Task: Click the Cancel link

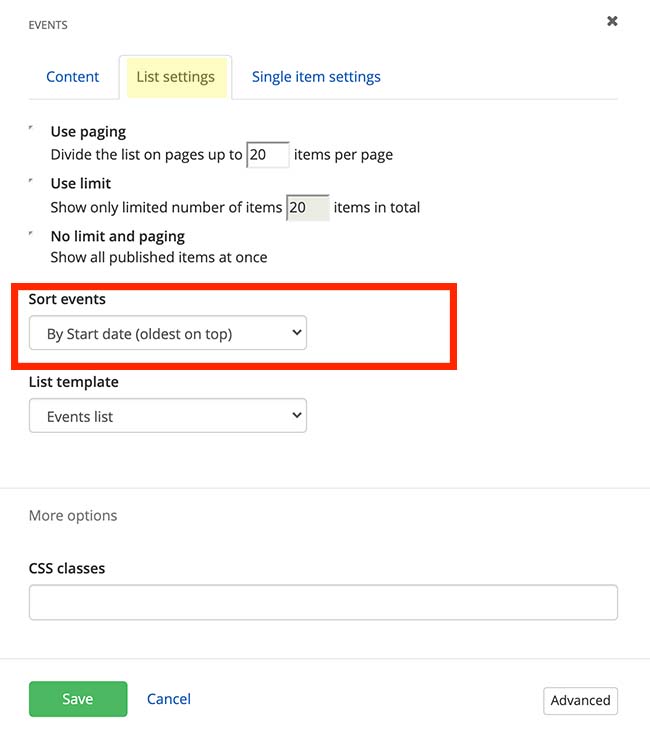Action: point(169,699)
